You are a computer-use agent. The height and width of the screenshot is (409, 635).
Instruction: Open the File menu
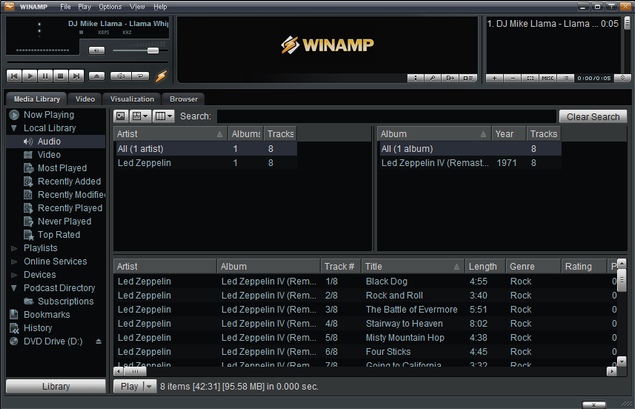(x=65, y=6)
